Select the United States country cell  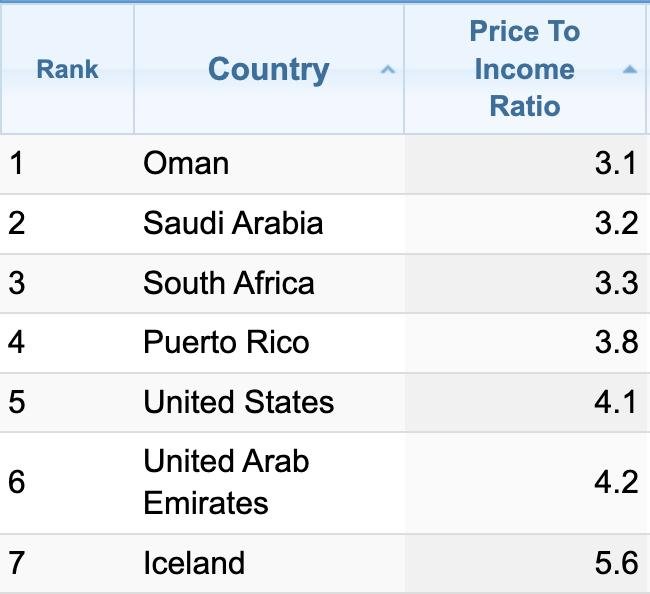point(239,402)
